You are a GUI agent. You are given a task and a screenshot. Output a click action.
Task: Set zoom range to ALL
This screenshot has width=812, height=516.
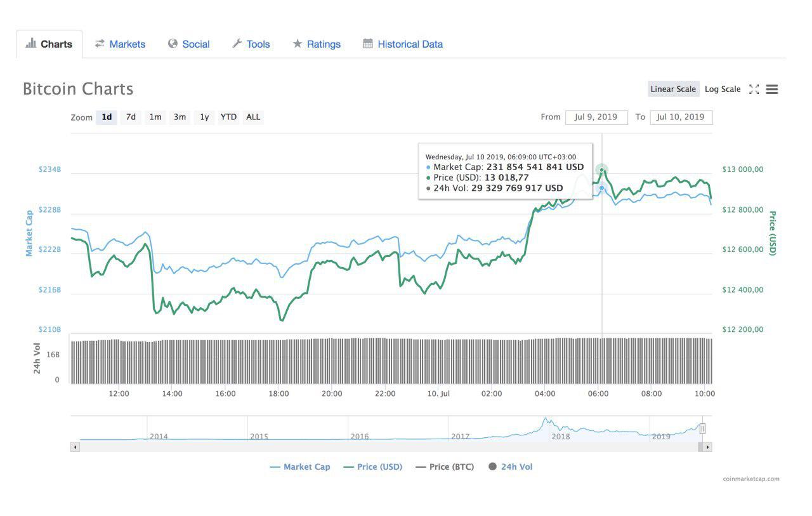[253, 117]
